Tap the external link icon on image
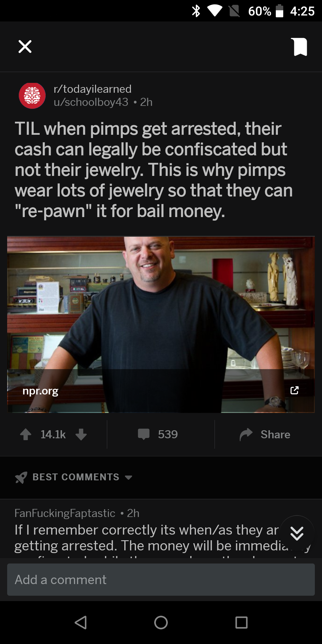This screenshot has width=322, height=644. 295,390
